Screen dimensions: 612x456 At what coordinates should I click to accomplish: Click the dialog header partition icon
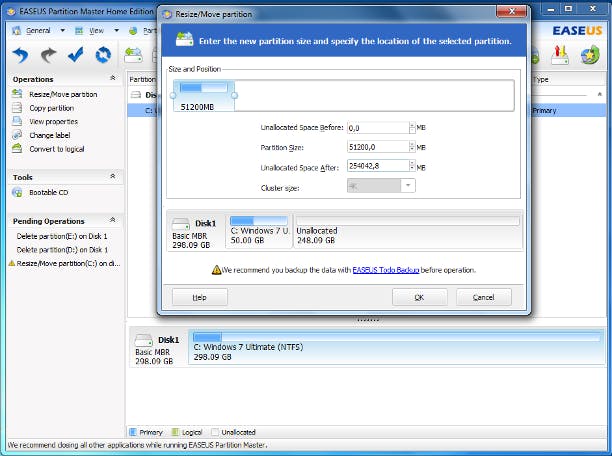pos(184,39)
